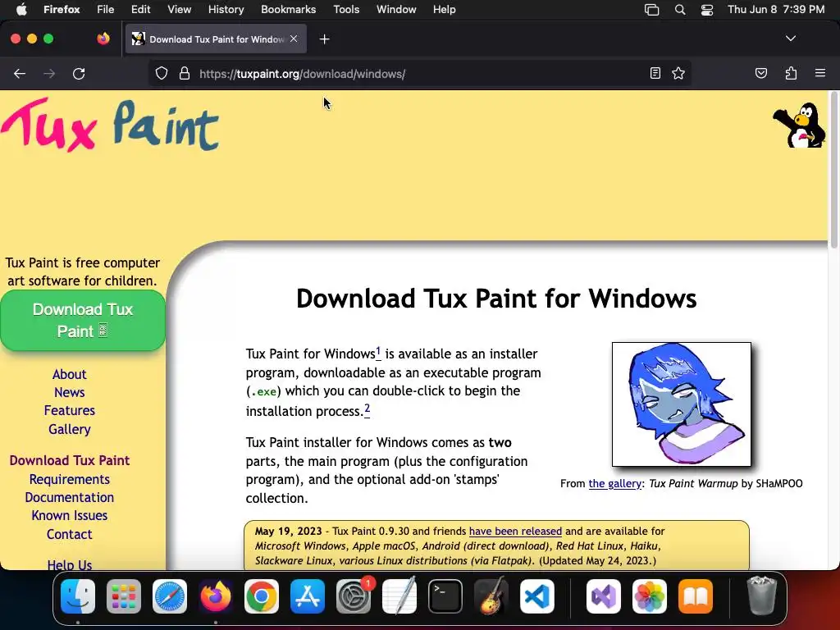The image size is (840, 630).
Task: Open the Edit menu
Action: (x=140, y=9)
